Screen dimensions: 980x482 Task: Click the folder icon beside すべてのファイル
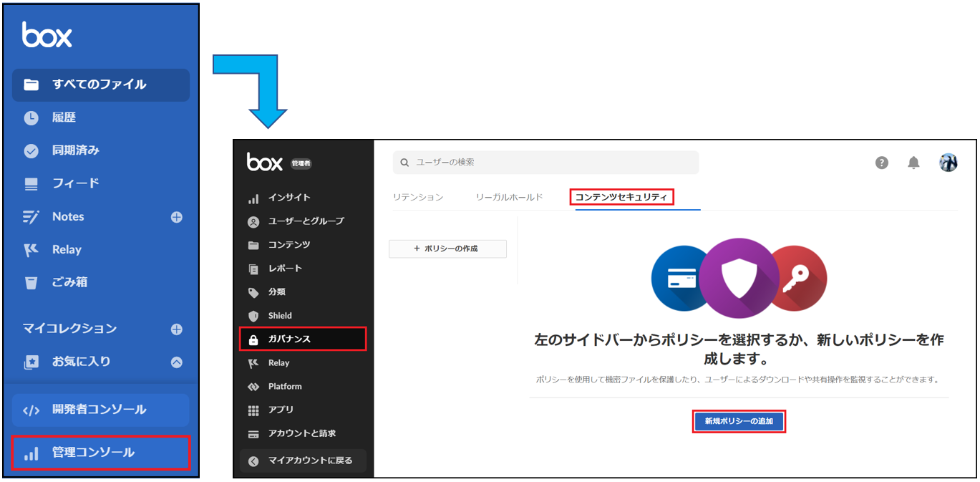[x=31, y=85]
